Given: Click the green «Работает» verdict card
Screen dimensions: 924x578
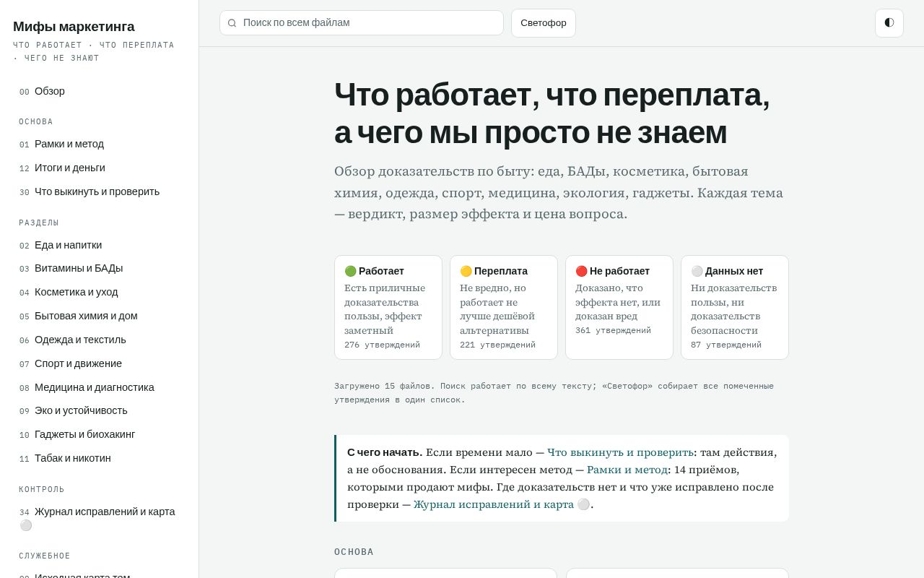Looking at the screenshot, I should (388, 307).
